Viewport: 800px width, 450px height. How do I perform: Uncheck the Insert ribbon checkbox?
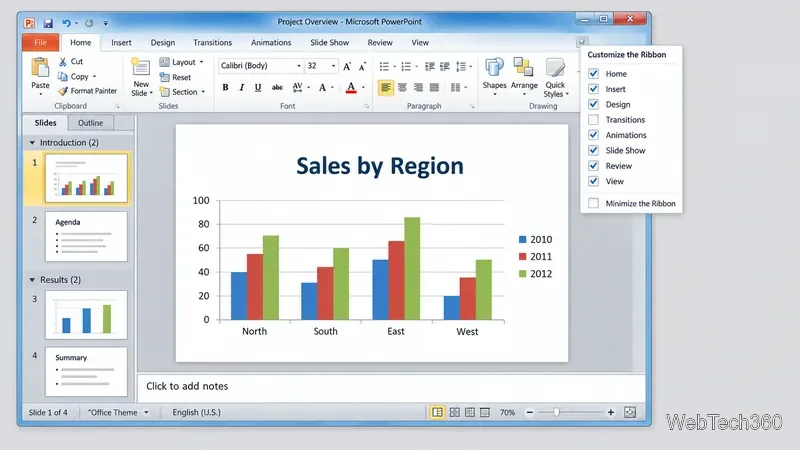click(593, 89)
